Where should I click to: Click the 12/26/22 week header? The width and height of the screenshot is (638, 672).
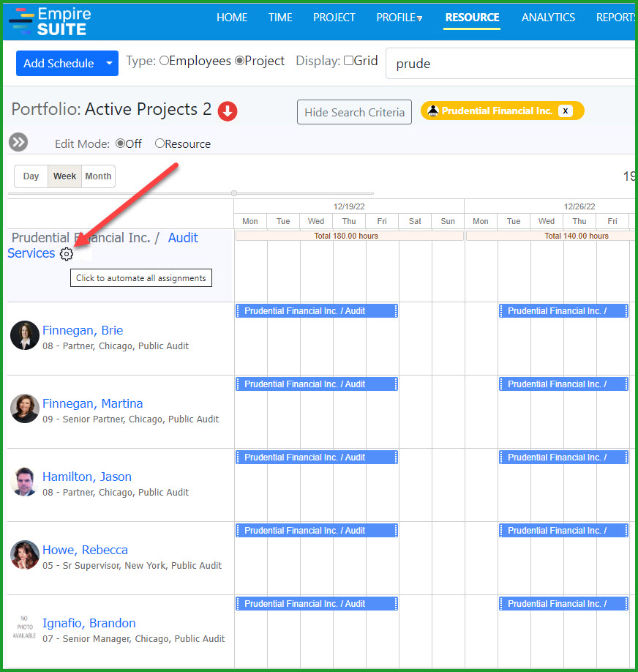[x=549, y=206]
